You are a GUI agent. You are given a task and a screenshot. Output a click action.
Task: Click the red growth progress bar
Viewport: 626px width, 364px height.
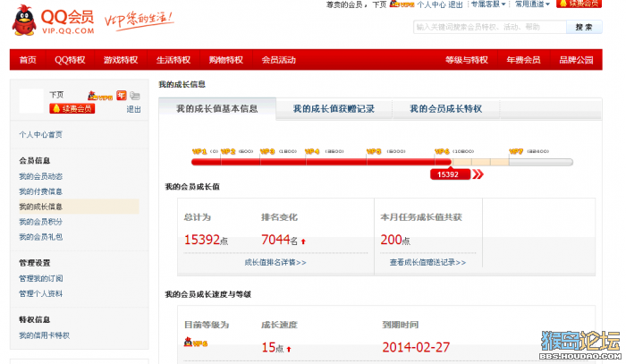tap(321, 162)
